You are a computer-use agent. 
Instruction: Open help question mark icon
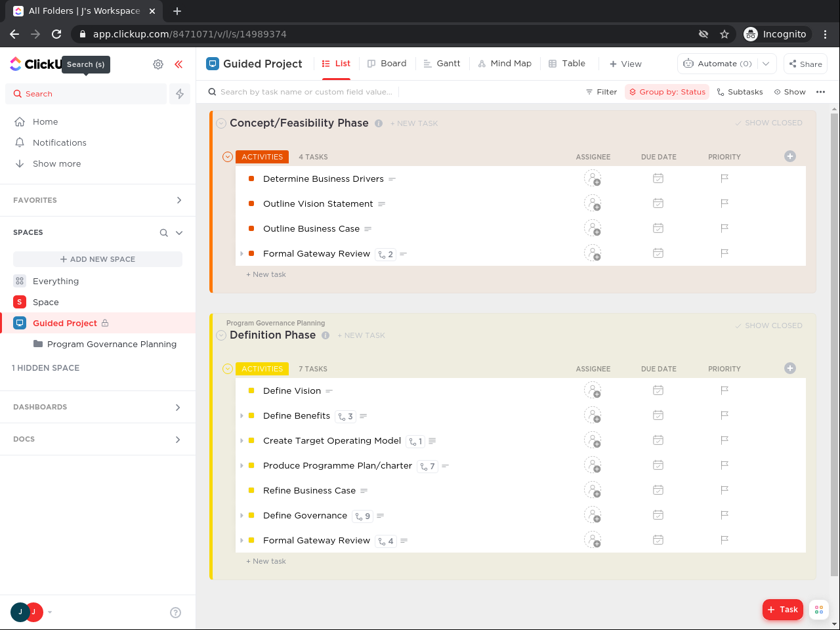pyautogui.click(x=175, y=612)
